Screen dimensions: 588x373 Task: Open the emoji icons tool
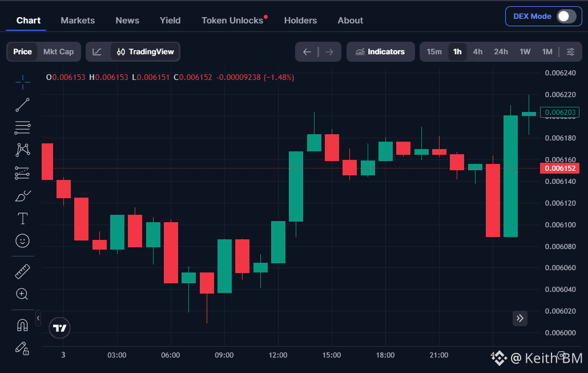[x=22, y=241]
